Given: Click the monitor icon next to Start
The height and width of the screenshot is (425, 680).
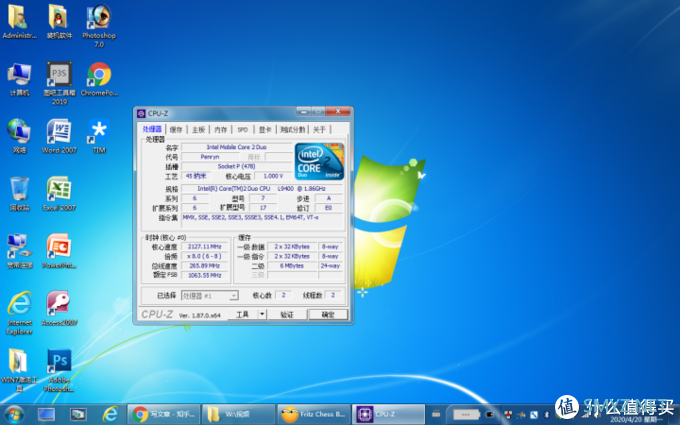Looking at the screenshot, I should coord(46,415).
